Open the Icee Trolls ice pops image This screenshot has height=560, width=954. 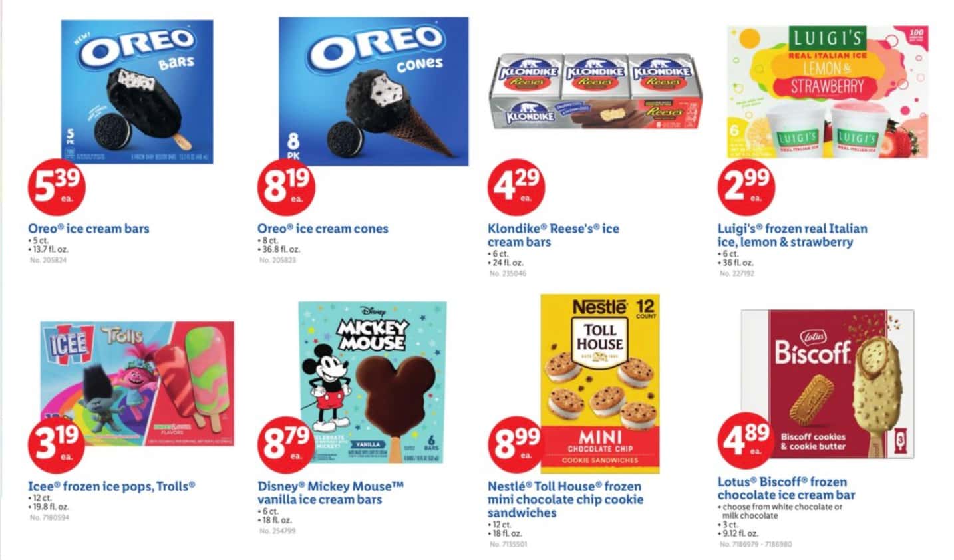click(x=137, y=384)
